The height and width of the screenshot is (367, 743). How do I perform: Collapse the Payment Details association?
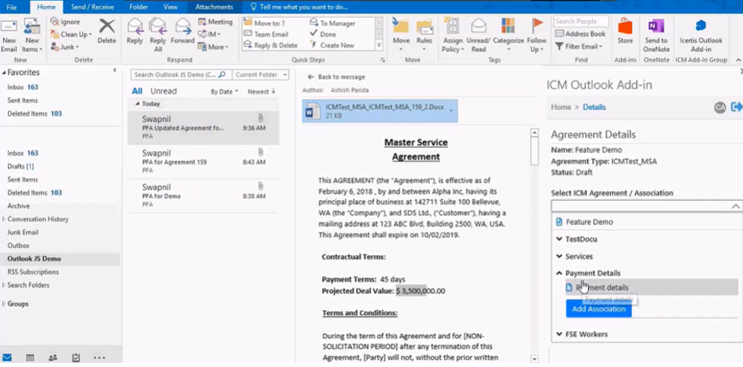(560, 273)
